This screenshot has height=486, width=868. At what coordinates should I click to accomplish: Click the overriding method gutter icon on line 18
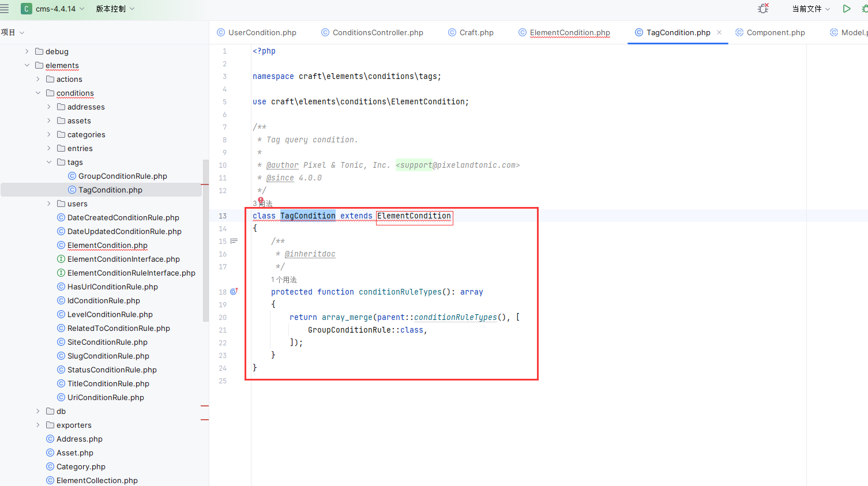click(x=234, y=292)
